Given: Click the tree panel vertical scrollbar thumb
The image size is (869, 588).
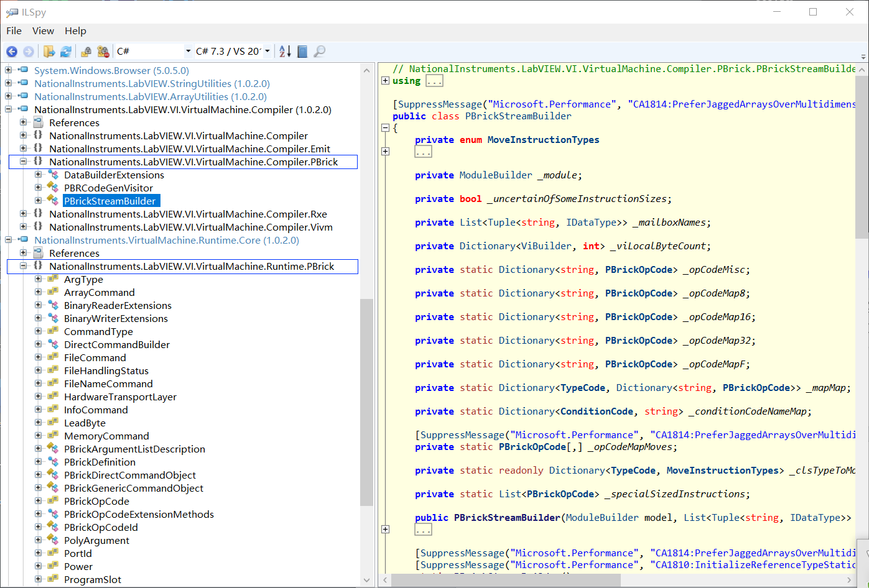Looking at the screenshot, I should click(x=366, y=402).
